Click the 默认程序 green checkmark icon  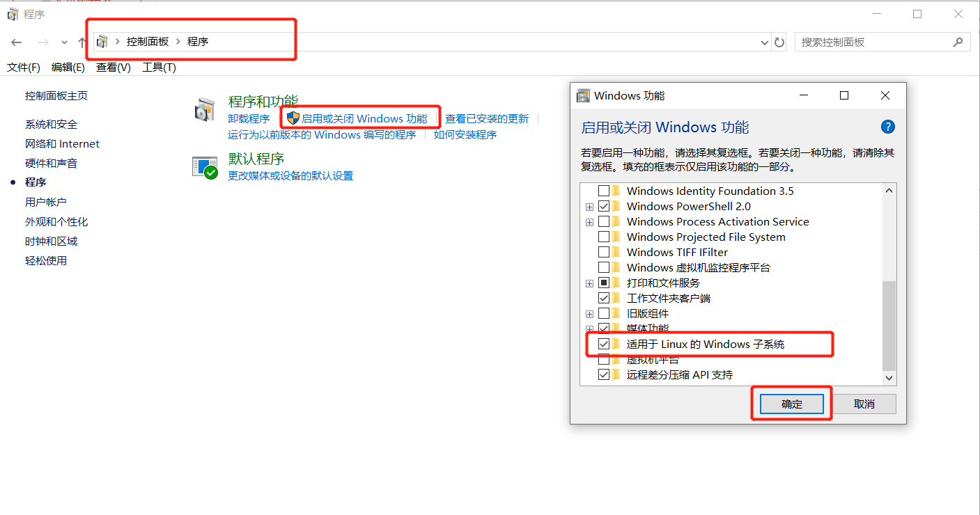pyautogui.click(x=205, y=167)
